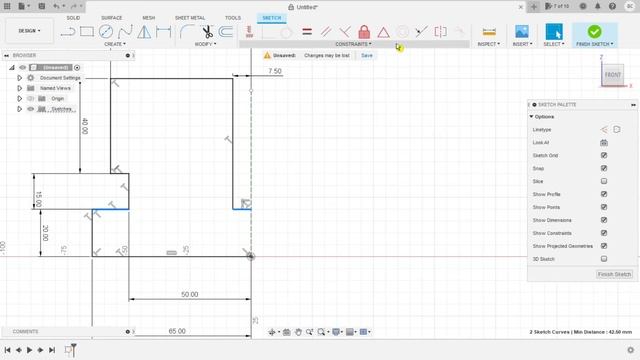Select the Rectangle sketch tool
Viewport: 640px width, 360px height.
[x=87, y=31]
